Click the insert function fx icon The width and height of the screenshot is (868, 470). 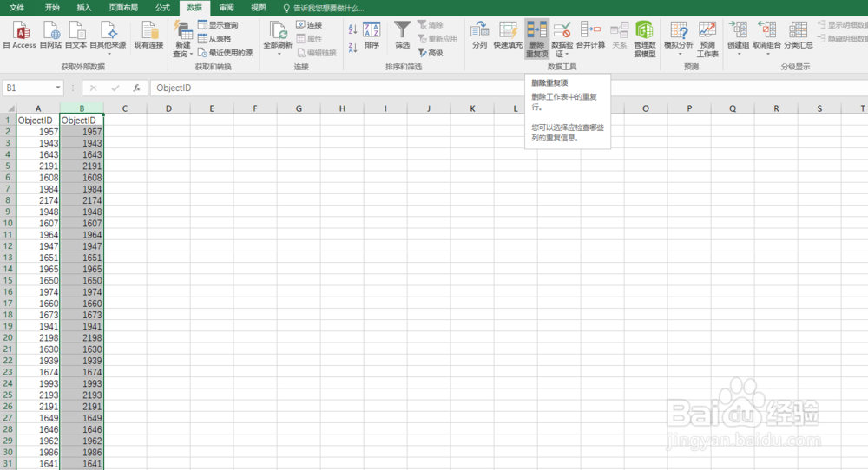[x=137, y=88]
